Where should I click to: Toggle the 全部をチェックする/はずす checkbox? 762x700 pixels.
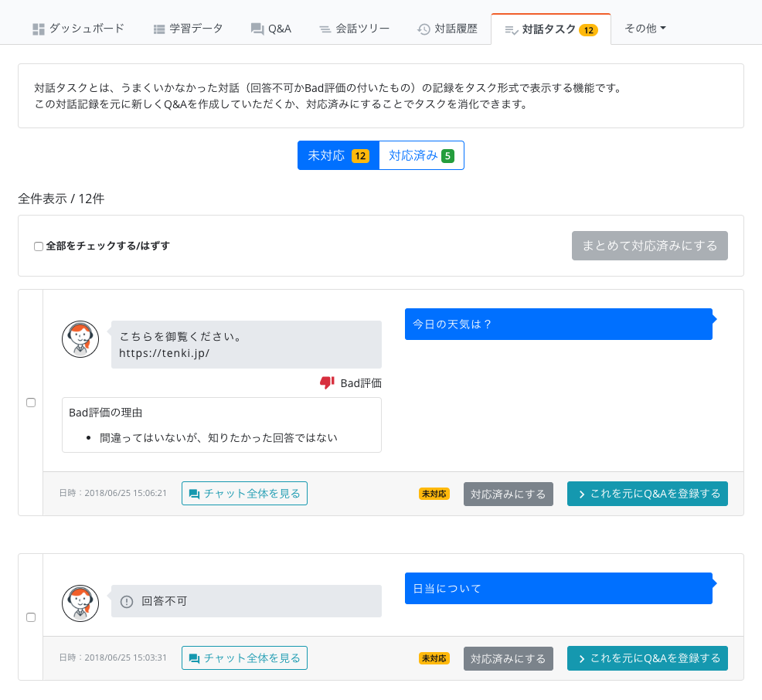coord(39,246)
